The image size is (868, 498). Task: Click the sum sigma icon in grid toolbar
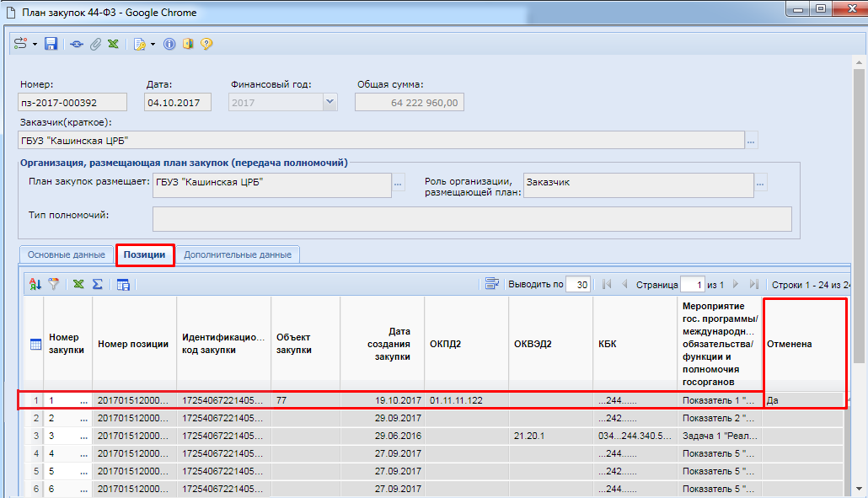tap(97, 284)
